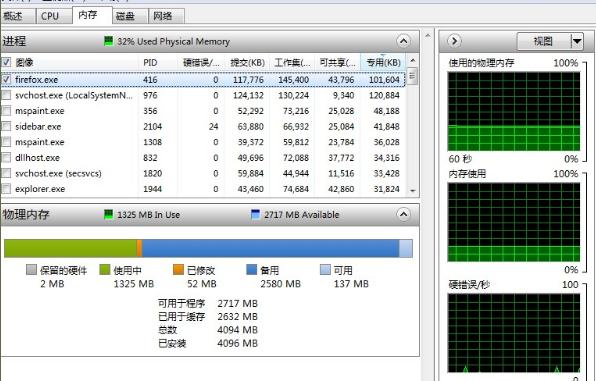Click the 内存使用 memory usage graph

coord(514,222)
